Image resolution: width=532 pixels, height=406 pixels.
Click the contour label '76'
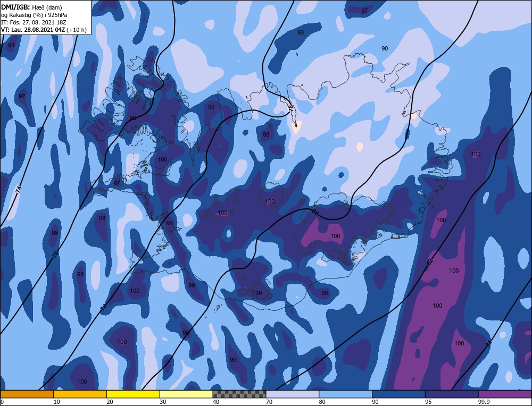[56, 253]
